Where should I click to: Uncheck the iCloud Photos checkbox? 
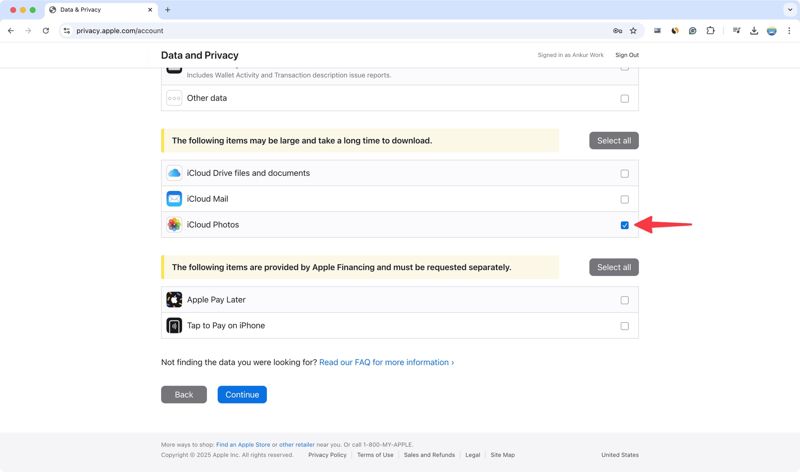[624, 225]
